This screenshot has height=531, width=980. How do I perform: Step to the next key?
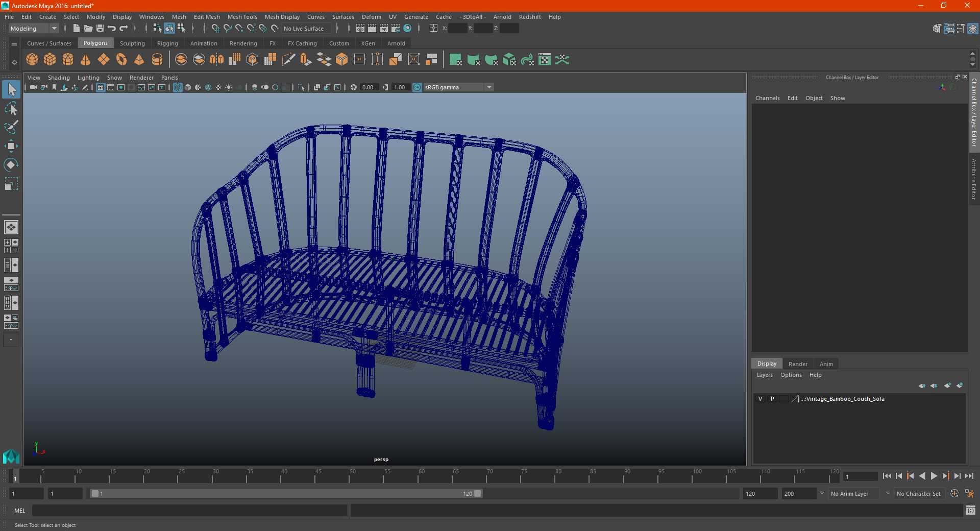pyautogui.click(x=945, y=476)
